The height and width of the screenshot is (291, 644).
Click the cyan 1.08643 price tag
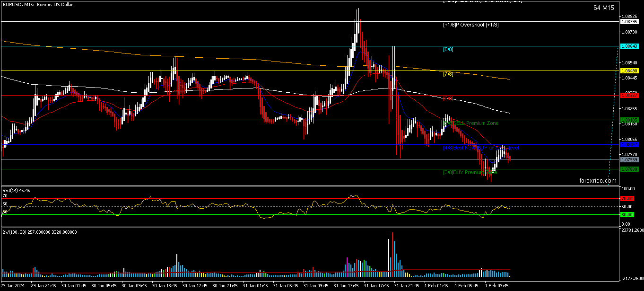[x=630, y=46]
